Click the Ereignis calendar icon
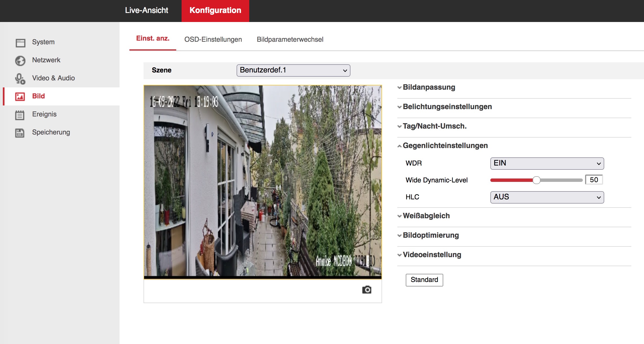This screenshot has width=644, height=344. coord(20,115)
